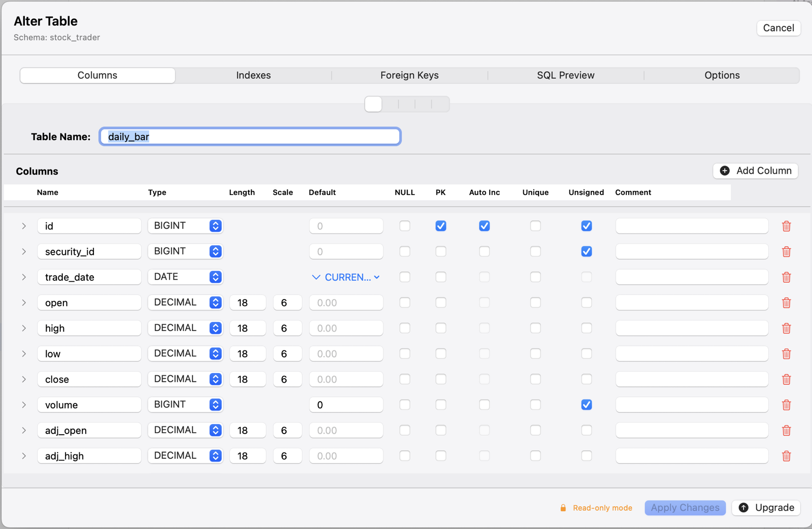Click the Auto Inc column header
The width and height of the screenshot is (812, 529).
click(485, 192)
